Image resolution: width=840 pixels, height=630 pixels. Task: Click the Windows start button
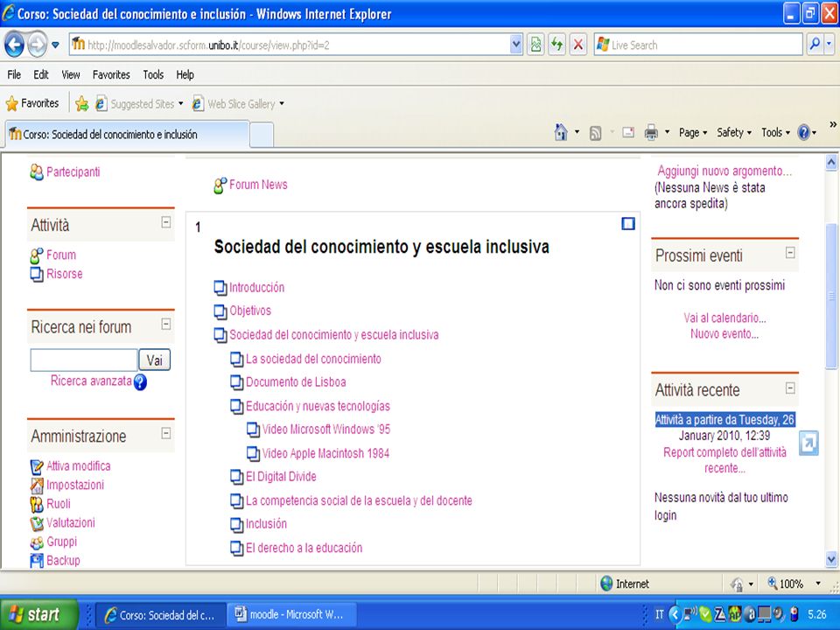pos(39,614)
